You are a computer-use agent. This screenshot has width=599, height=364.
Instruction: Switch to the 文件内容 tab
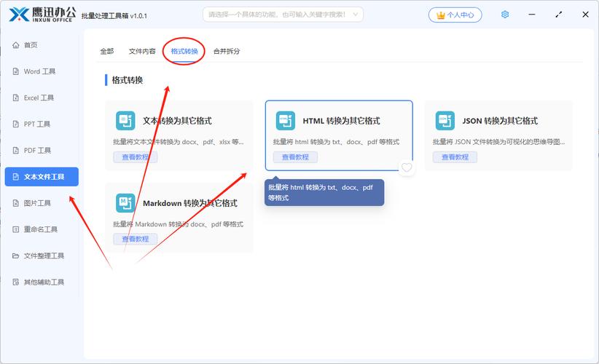pyautogui.click(x=142, y=51)
